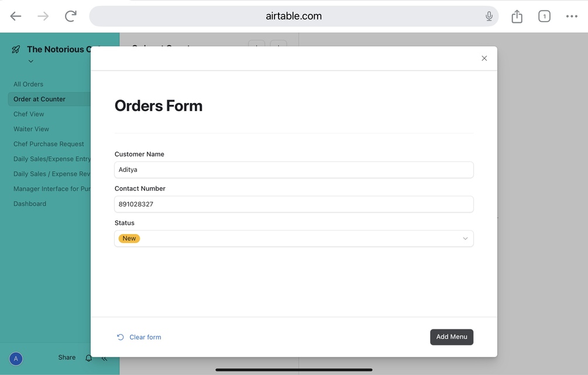The height and width of the screenshot is (375, 588).
Task: Open account avatar 'A' in sidebar
Action: 16,359
